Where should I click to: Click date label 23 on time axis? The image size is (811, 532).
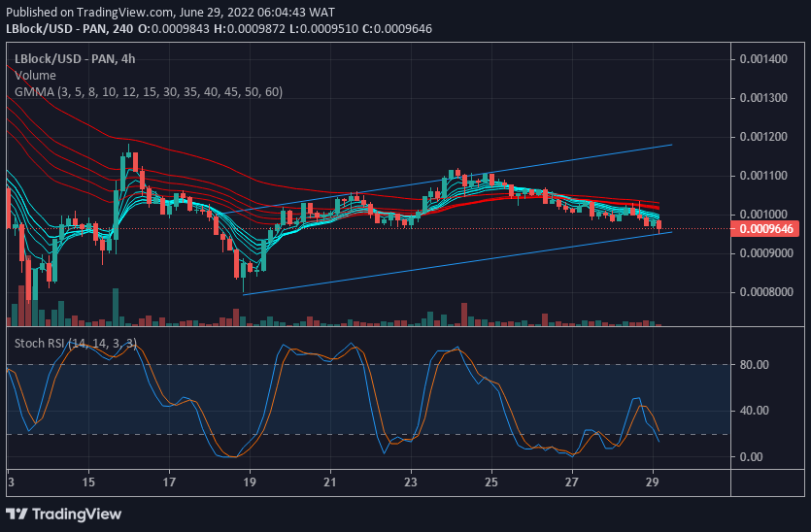[411, 482]
